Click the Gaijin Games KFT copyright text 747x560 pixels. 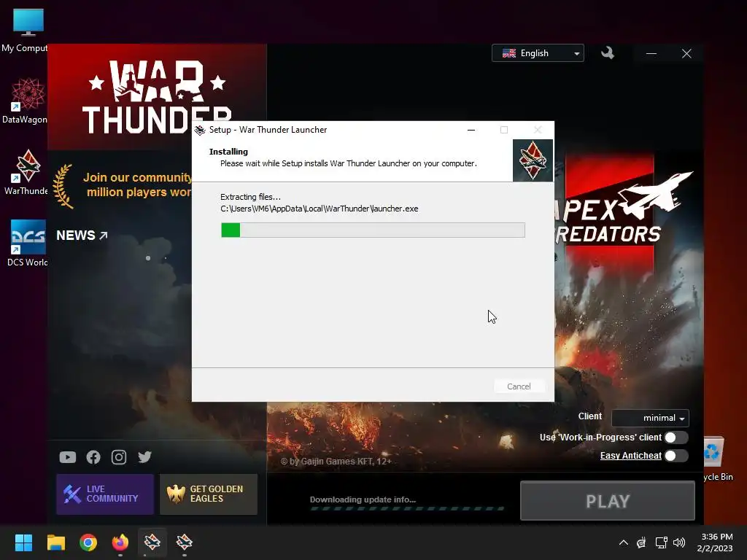point(336,462)
